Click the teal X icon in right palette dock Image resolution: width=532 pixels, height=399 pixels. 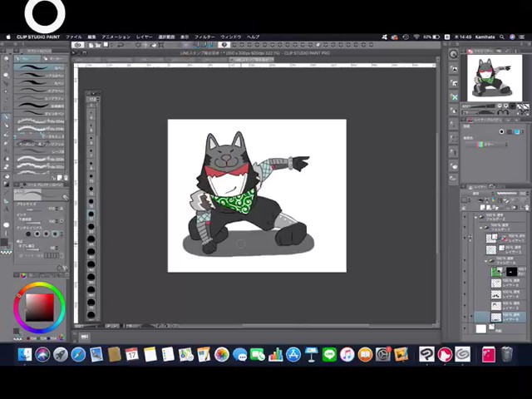(454, 97)
